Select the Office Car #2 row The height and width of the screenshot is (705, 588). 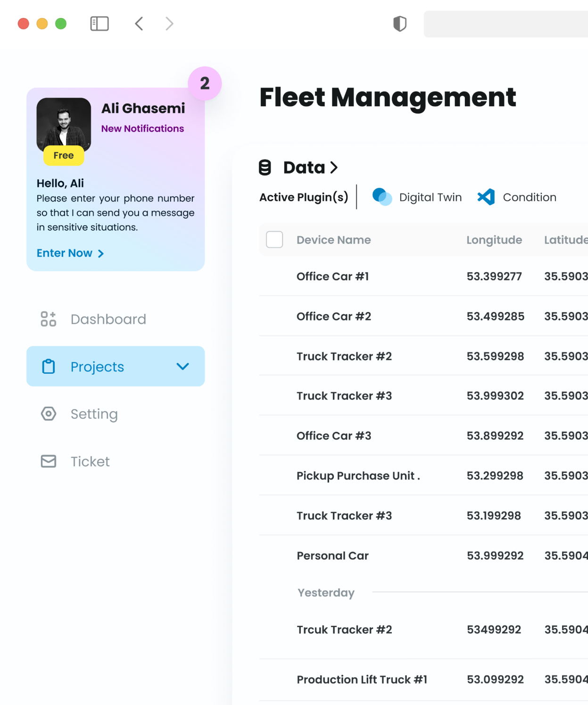pos(423,316)
